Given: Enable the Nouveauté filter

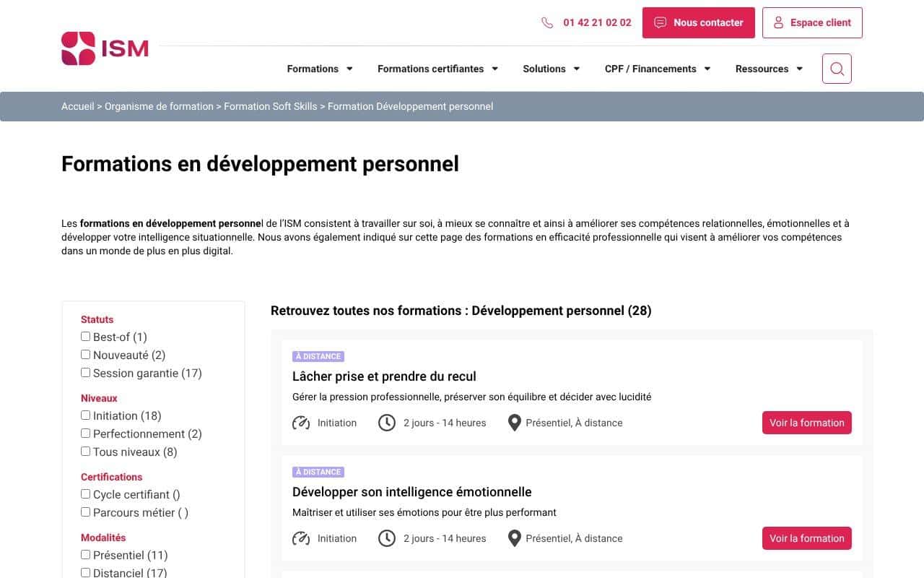Looking at the screenshot, I should (86, 355).
